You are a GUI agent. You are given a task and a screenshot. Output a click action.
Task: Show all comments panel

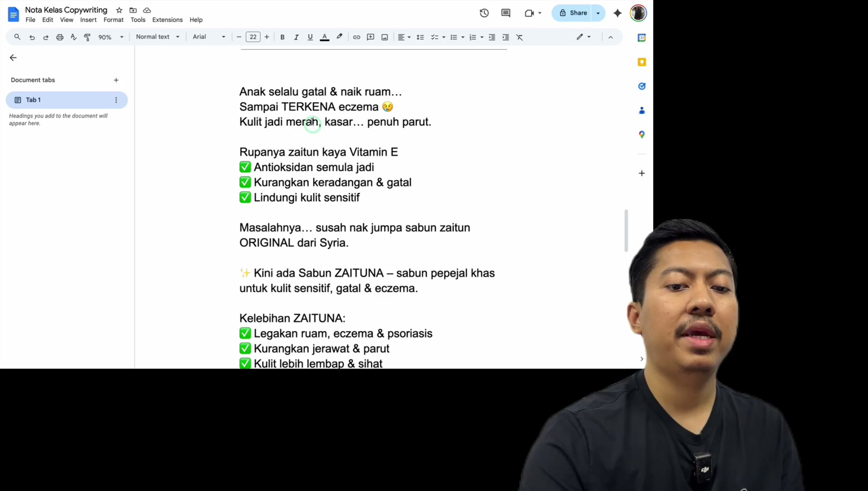506,13
